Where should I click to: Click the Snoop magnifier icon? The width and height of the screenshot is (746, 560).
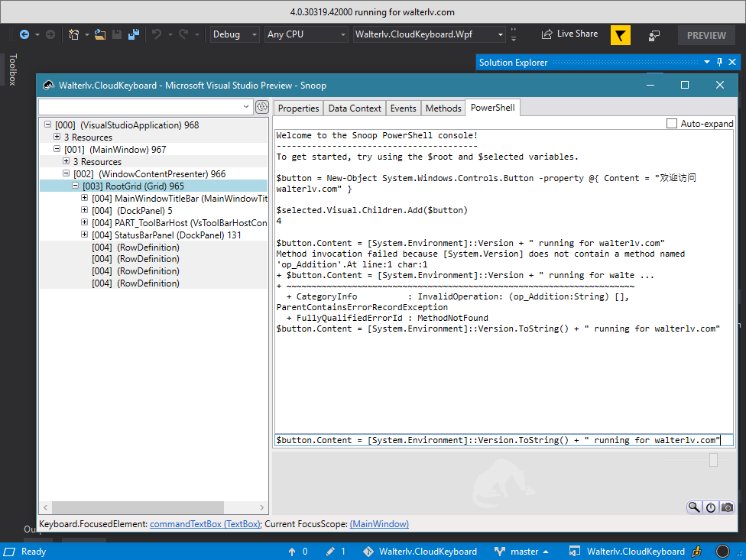click(694, 507)
